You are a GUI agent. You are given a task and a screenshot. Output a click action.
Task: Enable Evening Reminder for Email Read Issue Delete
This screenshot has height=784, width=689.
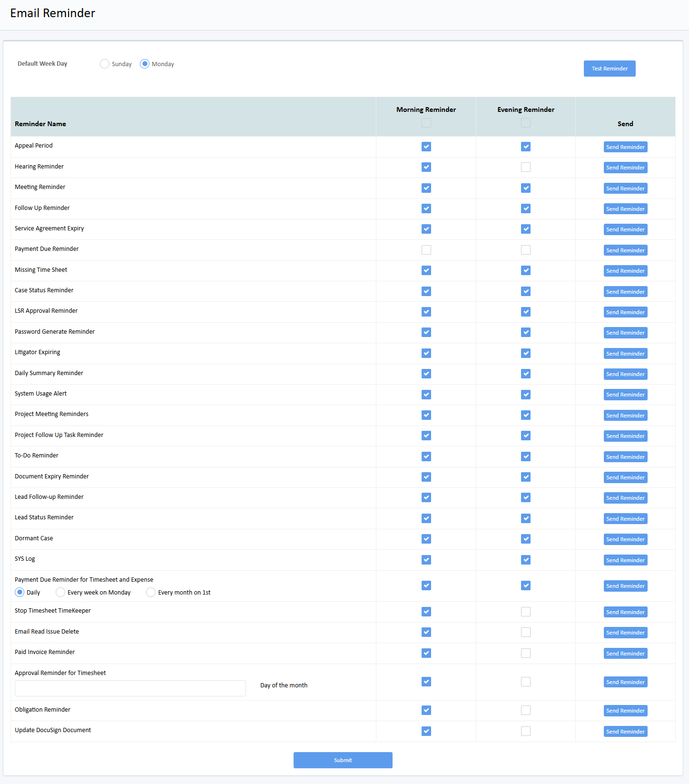[526, 632]
